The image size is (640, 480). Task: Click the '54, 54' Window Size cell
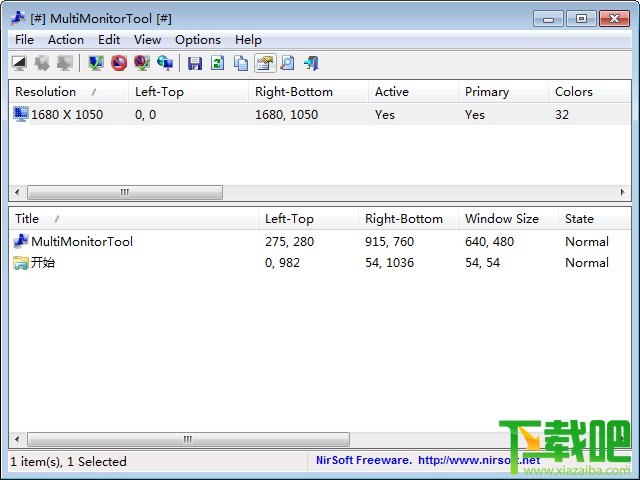point(482,262)
